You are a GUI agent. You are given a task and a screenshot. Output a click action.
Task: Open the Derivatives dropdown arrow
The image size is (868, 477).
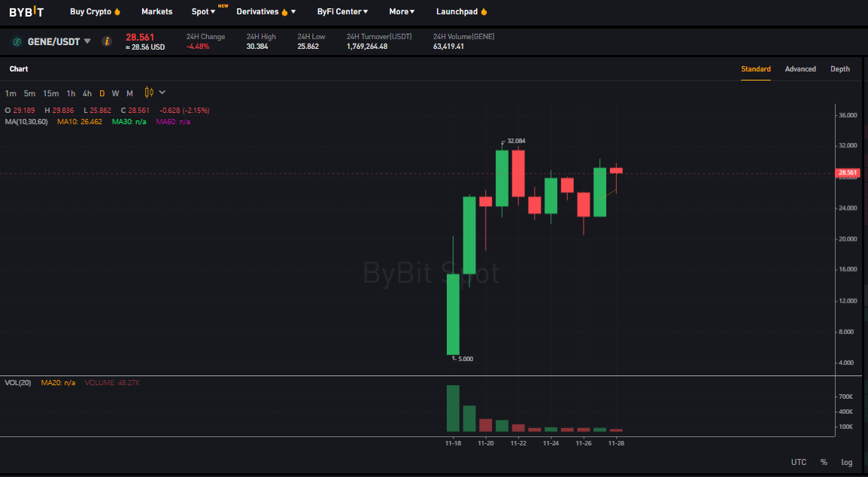pyautogui.click(x=293, y=11)
